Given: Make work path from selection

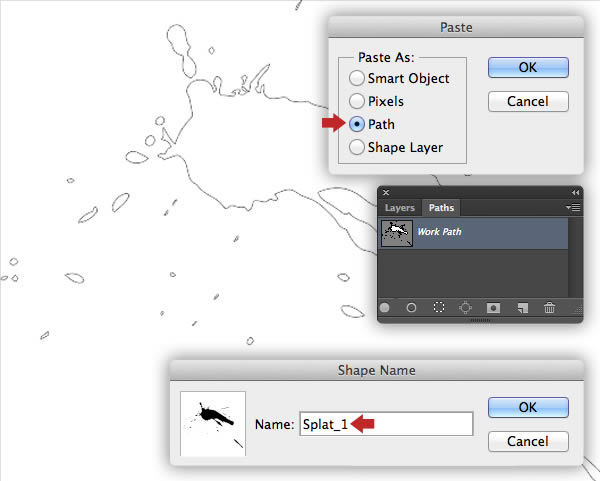Looking at the screenshot, I should point(465,308).
